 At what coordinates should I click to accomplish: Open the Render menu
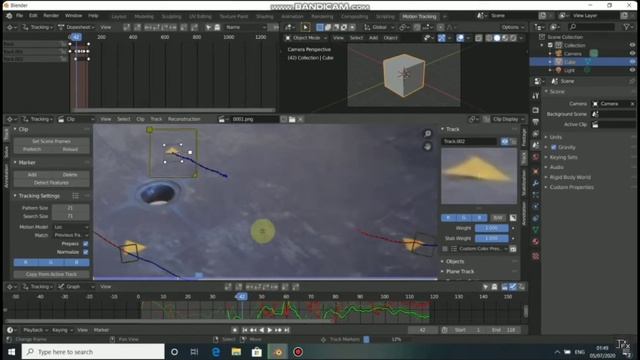point(51,16)
